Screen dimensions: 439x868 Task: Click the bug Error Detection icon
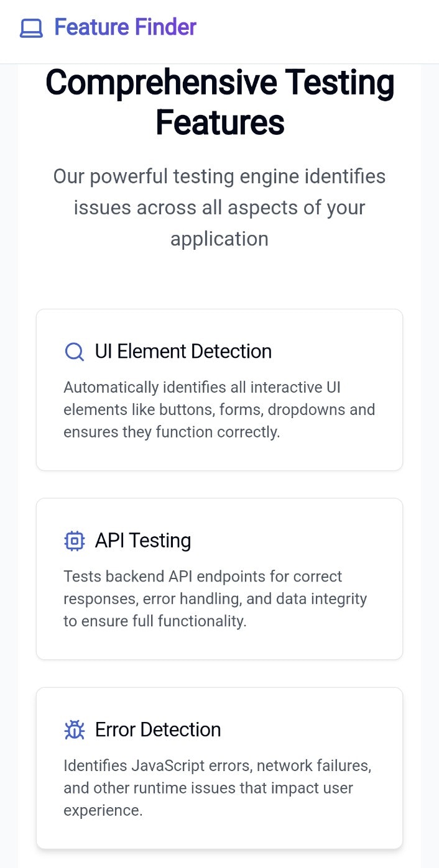pyautogui.click(x=75, y=729)
